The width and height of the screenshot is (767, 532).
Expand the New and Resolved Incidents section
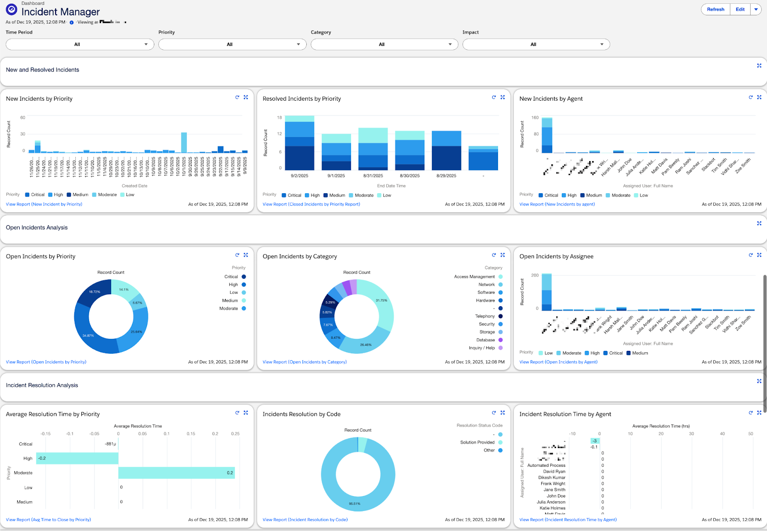[x=759, y=66]
